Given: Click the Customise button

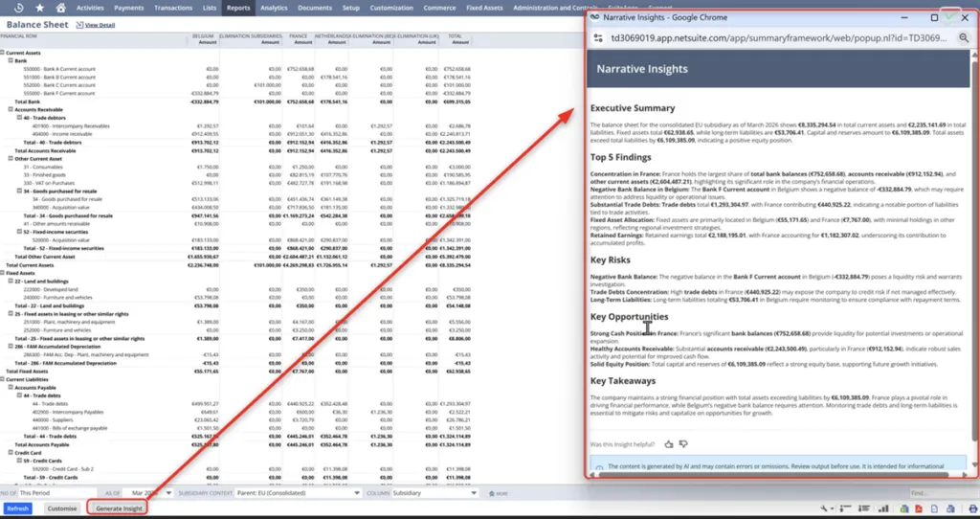Looking at the screenshot, I should pos(62,508).
